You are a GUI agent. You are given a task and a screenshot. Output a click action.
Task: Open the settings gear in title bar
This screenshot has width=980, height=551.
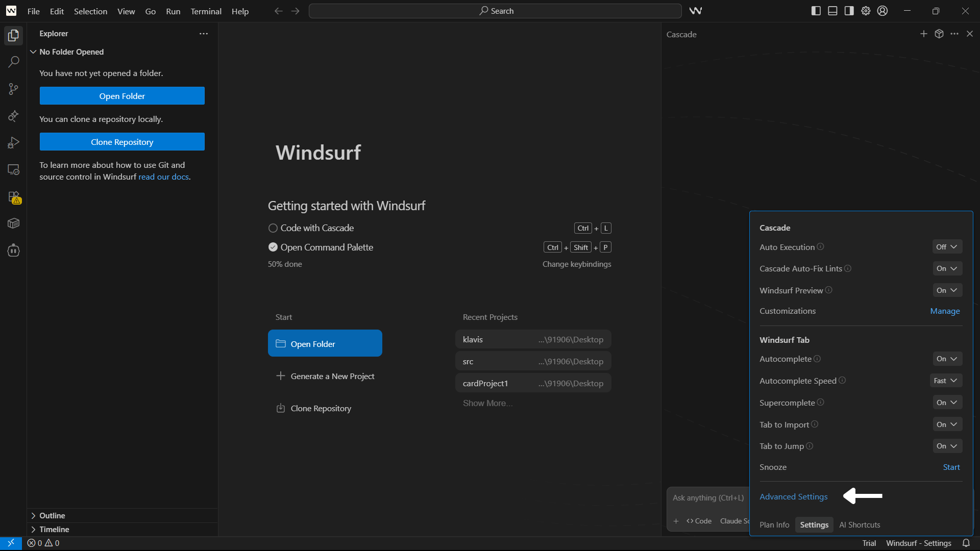click(866, 11)
